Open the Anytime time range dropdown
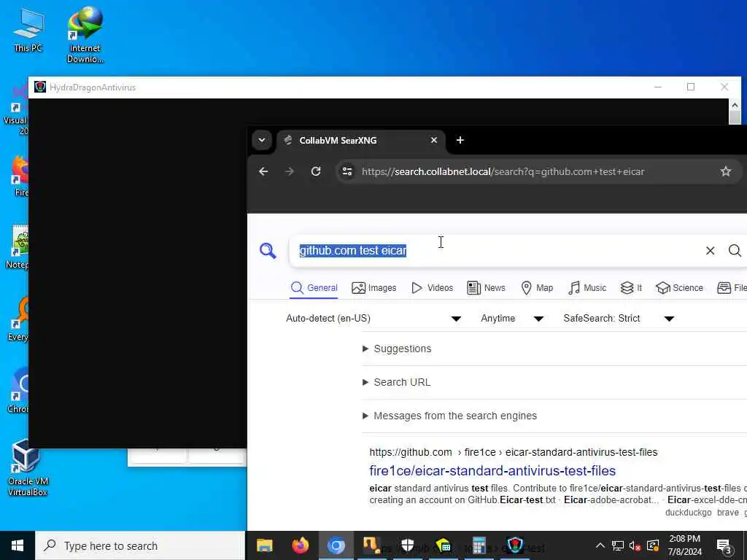Viewport: 747px width, 560px height. pos(512,318)
